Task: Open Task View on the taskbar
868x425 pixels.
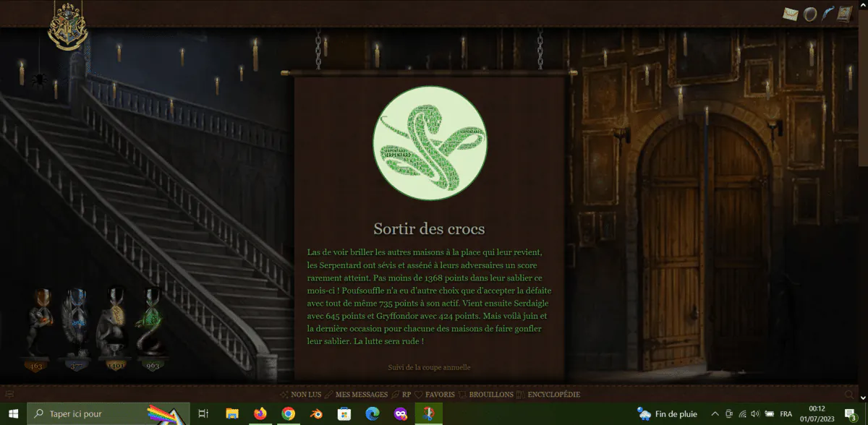Action: click(203, 413)
